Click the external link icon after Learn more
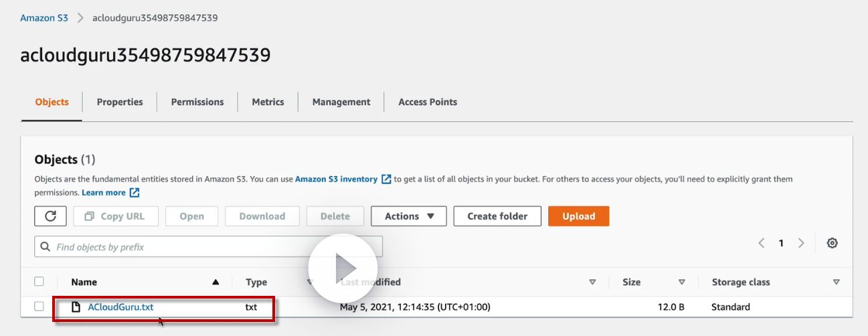The height and width of the screenshot is (336, 868). pyautogui.click(x=135, y=193)
